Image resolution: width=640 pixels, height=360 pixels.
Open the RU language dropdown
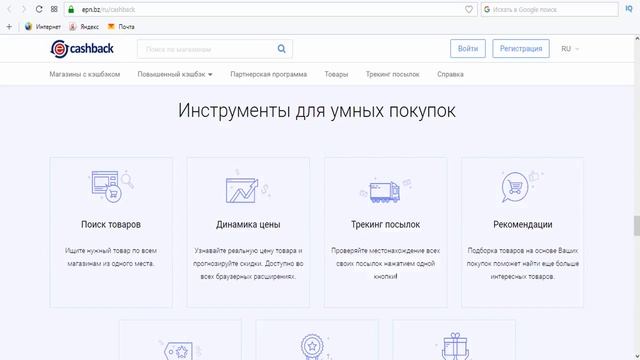[570, 49]
